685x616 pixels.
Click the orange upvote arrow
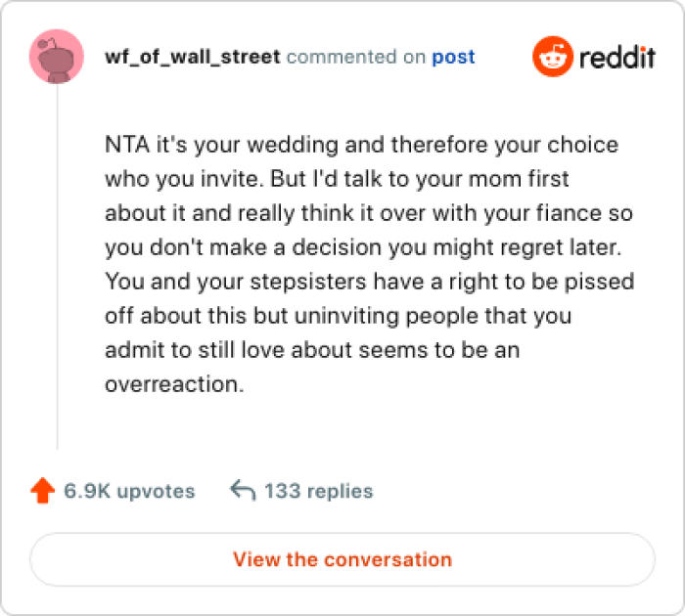click(x=42, y=491)
